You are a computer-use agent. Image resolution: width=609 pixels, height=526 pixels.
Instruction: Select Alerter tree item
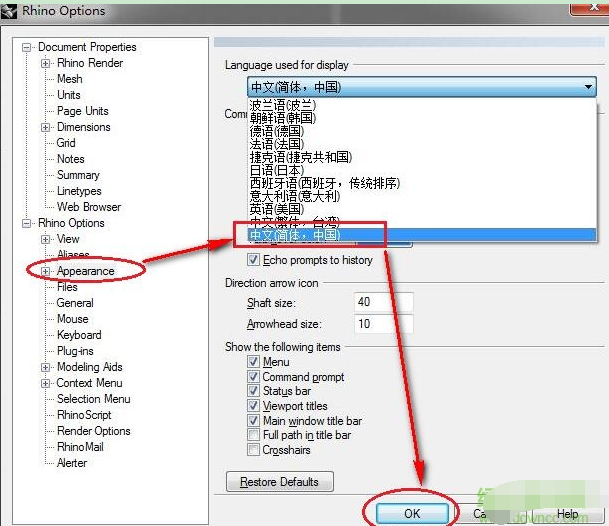click(72, 463)
